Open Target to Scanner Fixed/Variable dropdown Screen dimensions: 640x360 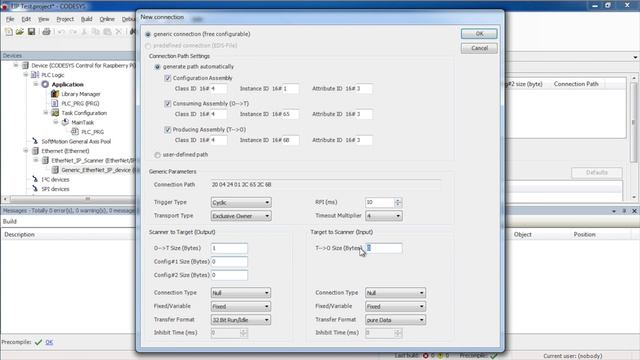pyautogui.click(x=395, y=306)
